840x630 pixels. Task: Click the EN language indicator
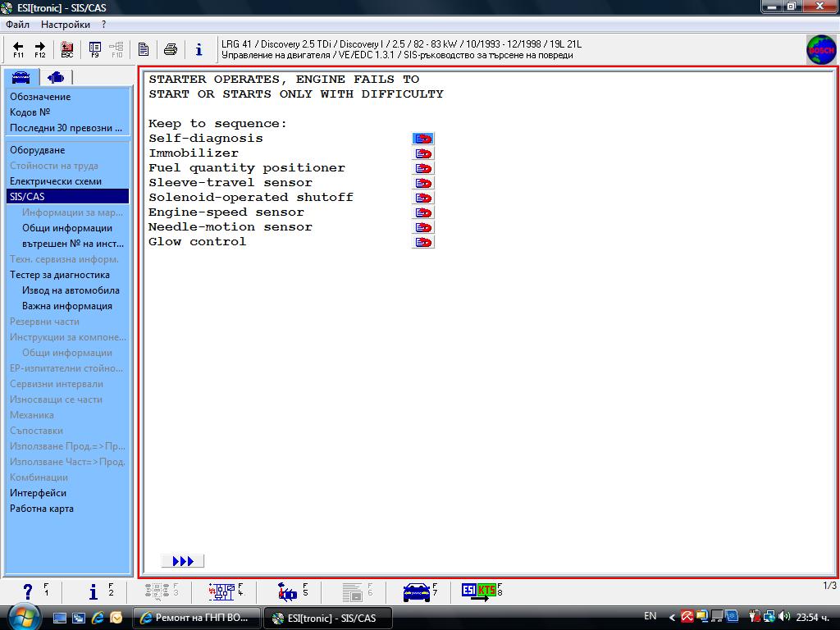[650, 617]
